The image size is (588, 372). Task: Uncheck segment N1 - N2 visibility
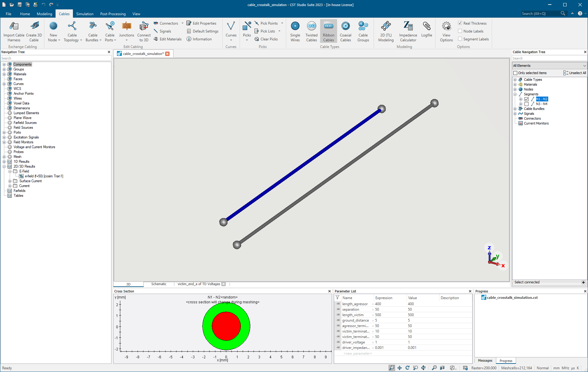[526, 99]
